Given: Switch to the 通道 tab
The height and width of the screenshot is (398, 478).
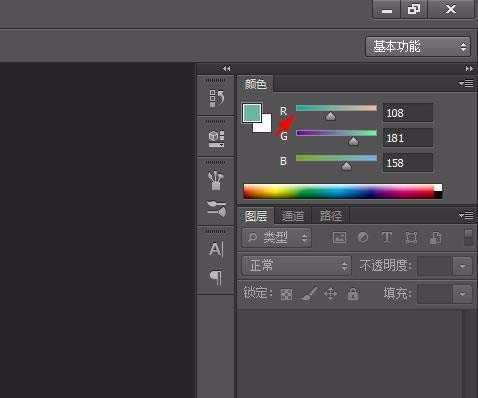Looking at the screenshot, I should tap(293, 216).
